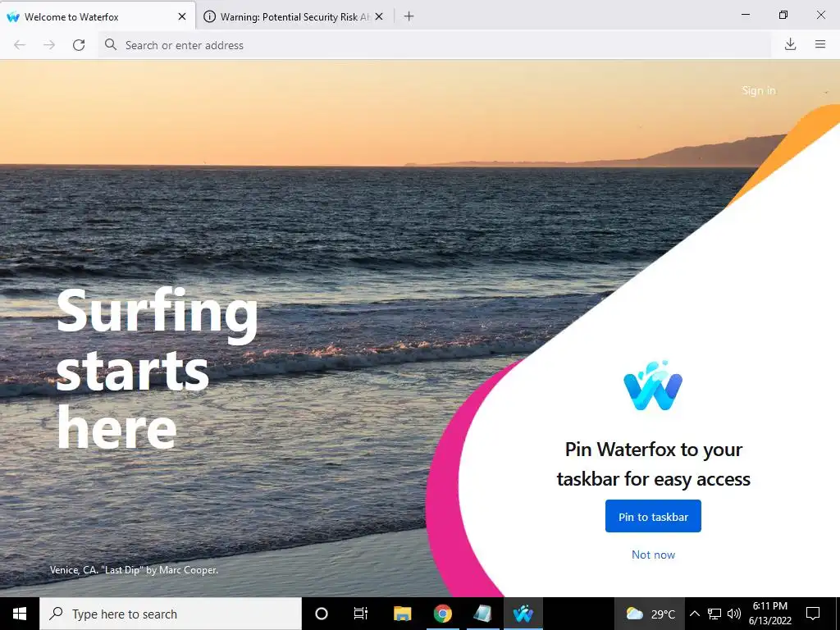840x630 pixels.
Task: Open the downloads panel
Action: pos(790,44)
